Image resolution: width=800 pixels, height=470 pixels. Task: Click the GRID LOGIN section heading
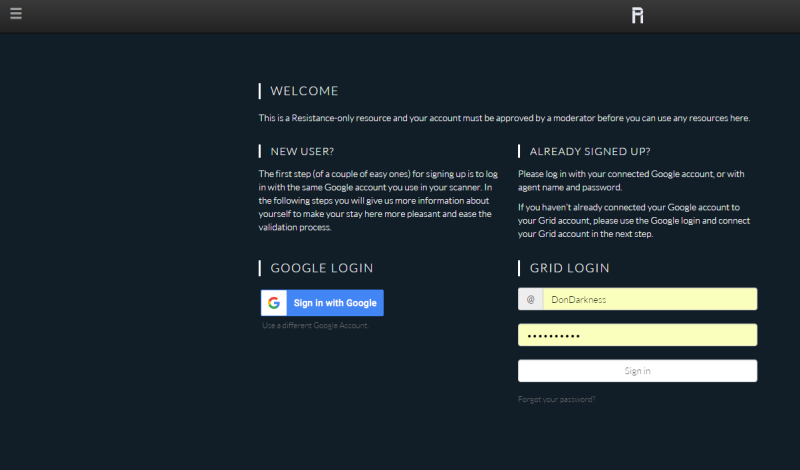pyautogui.click(x=569, y=268)
